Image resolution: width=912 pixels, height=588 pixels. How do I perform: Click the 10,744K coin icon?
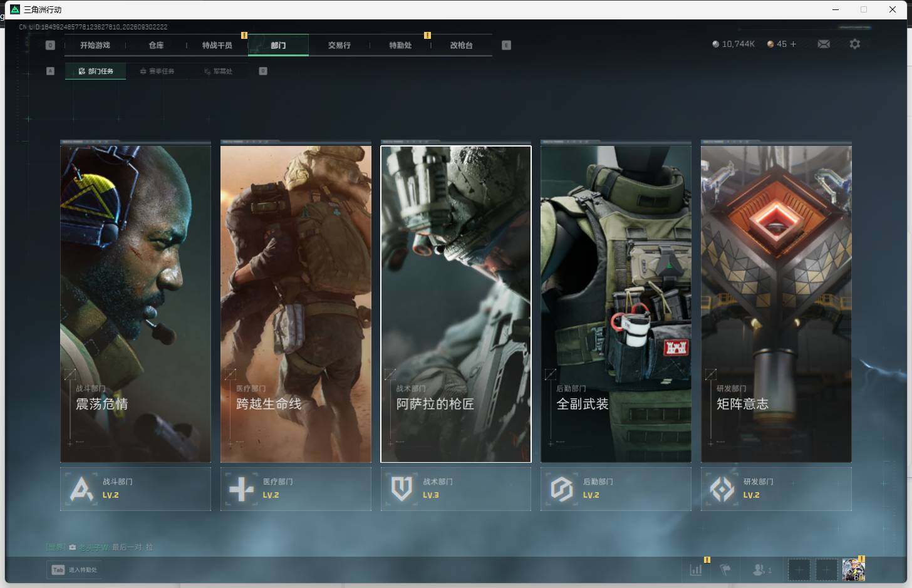[715, 44]
